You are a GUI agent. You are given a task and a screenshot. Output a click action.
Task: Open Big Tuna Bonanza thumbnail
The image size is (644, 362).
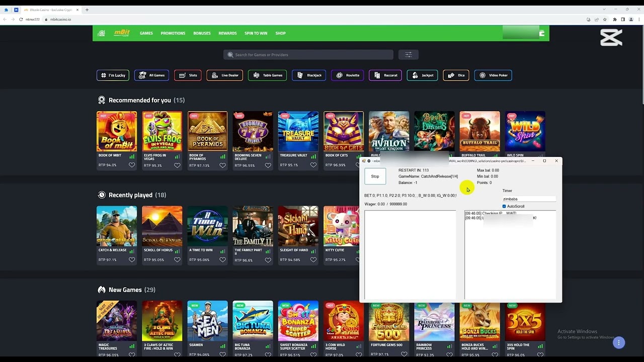[x=253, y=321]
